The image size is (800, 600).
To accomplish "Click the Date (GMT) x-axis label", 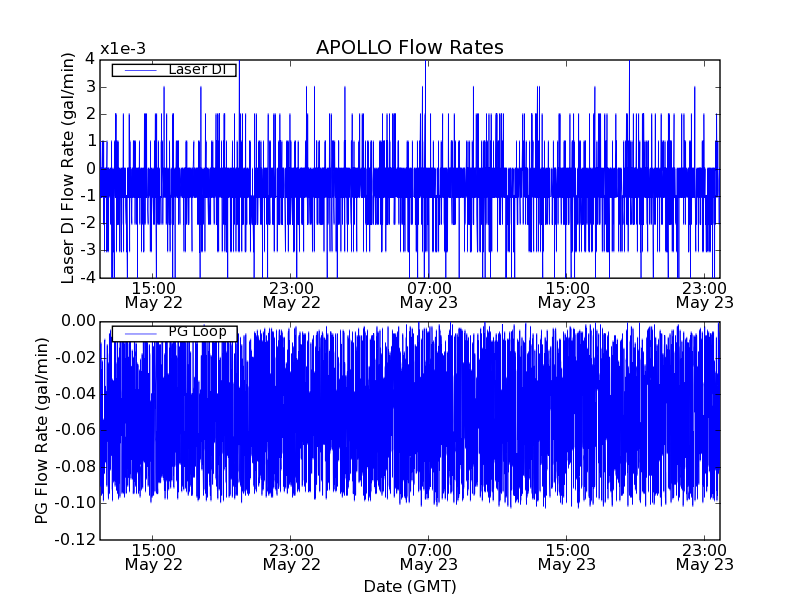I will click(x=409, y=586).
